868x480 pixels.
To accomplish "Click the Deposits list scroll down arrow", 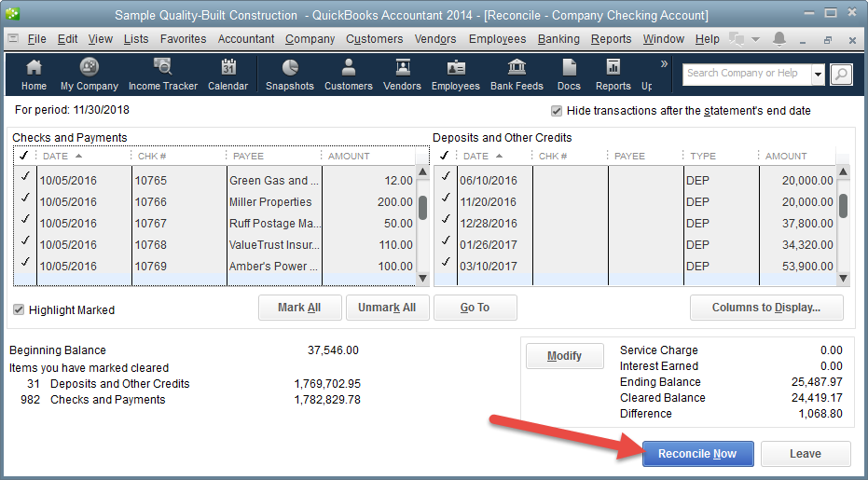I will click(843, 278).
